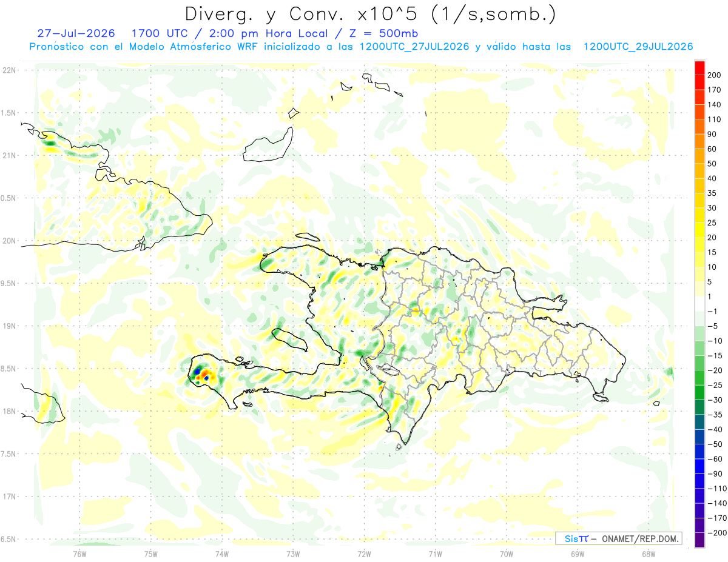Screen dimensions: 728x562
Task: Click the -200 colorbar value
Action: click(716, 532)
